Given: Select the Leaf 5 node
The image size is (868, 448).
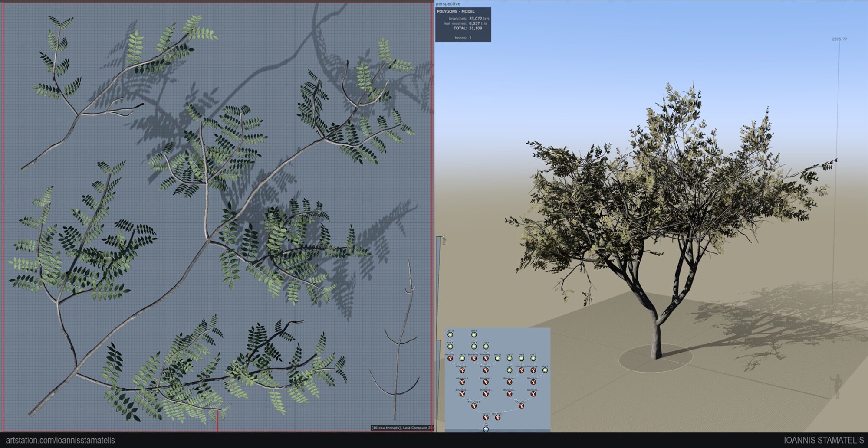Looking at the screenshot, I should click(474, 347).
